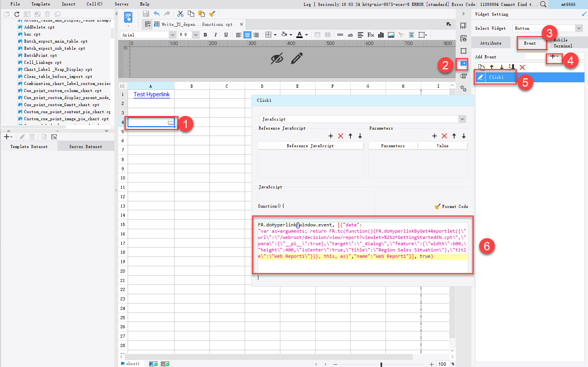Copy the selected cell
Image resolution: width=588 pixels, height=367 pixels.
(191, 14)
